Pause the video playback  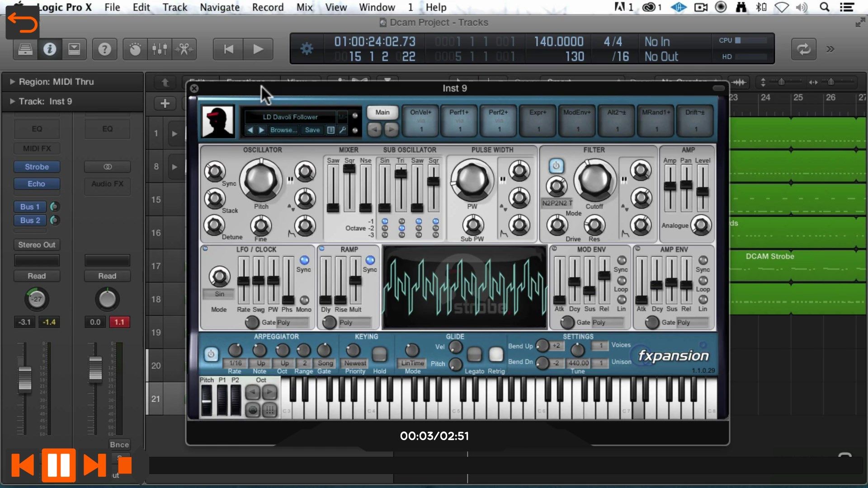59,465
